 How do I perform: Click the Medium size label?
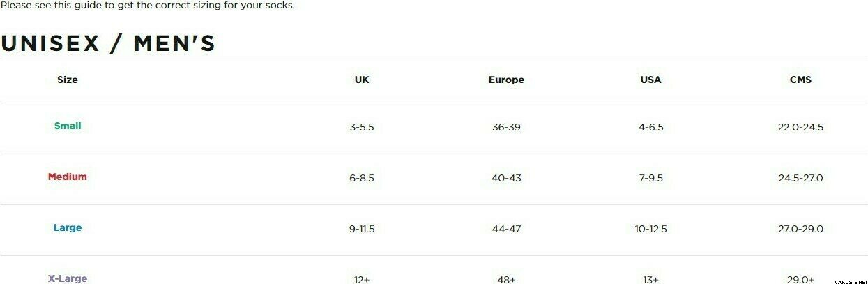[x=68, y=177]
